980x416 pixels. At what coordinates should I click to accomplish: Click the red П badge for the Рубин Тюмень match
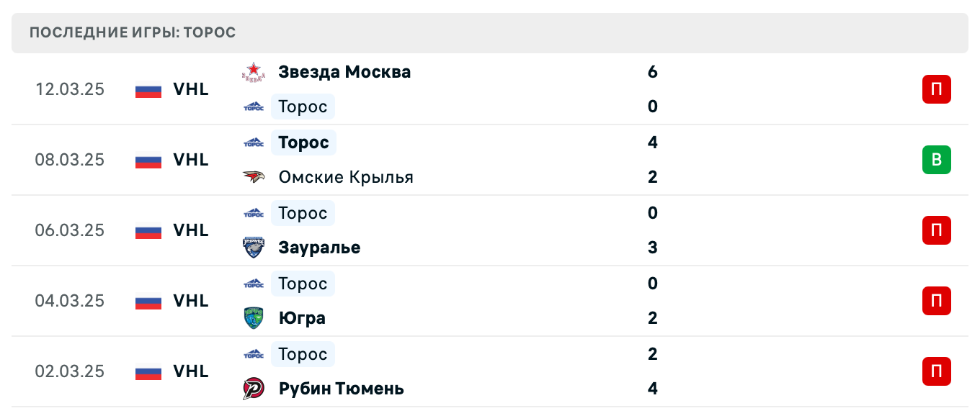tap(937, 371)
